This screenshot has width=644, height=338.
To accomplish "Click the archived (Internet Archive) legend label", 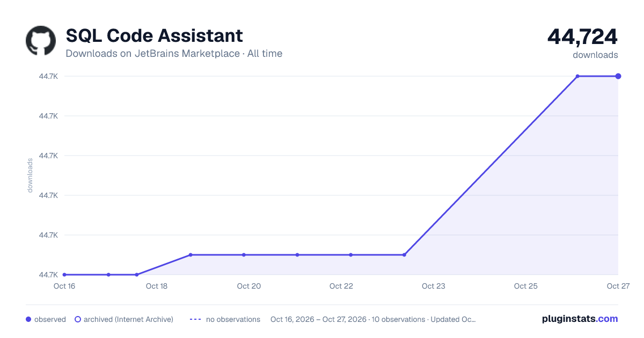I will point(128,319).
